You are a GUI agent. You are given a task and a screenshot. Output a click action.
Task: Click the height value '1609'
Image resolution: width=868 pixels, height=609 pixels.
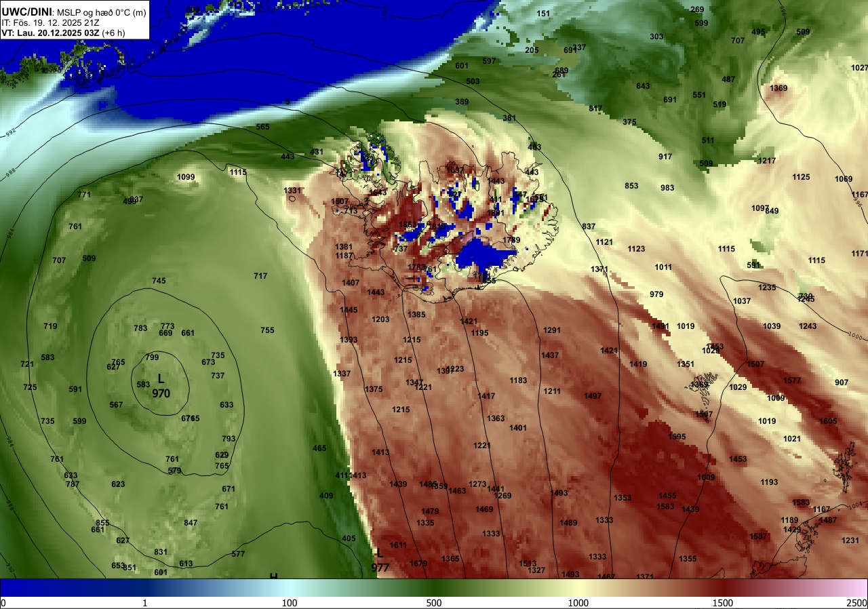[x=706, y=477]
